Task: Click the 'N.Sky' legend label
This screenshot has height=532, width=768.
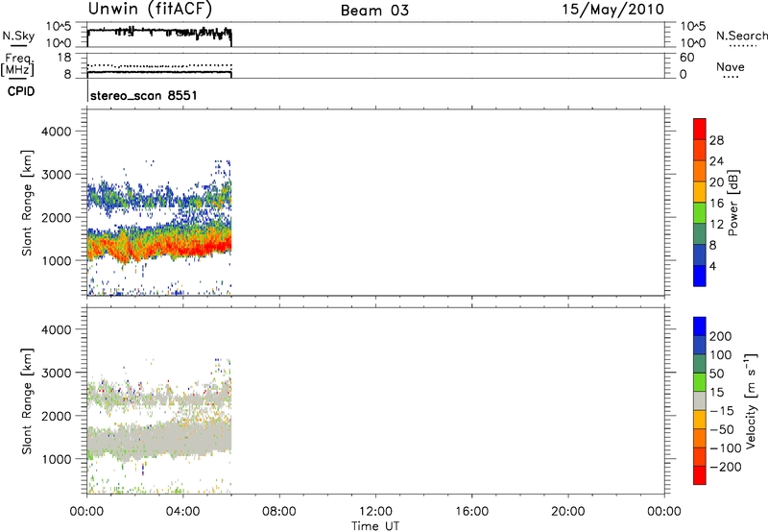Action: click(18, 36)
